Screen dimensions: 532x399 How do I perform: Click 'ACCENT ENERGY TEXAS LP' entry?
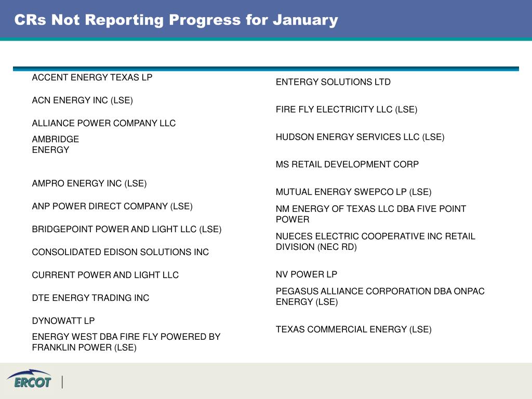pos(92,77)
